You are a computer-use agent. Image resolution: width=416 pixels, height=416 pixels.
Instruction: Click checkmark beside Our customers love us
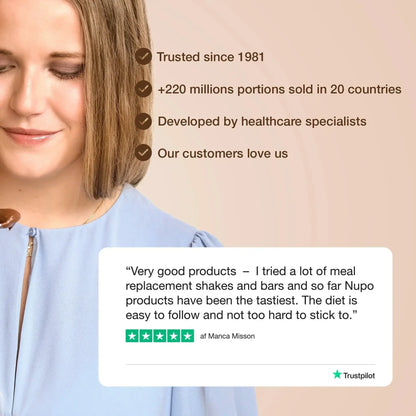144,153
